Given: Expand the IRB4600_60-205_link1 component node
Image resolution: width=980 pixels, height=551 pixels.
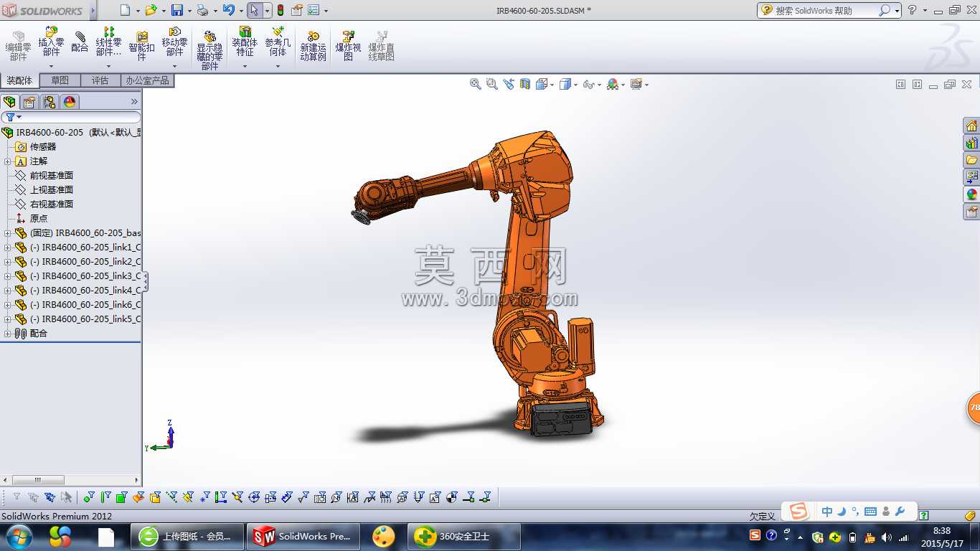Looking at the screenshot, I should [8, 248].
